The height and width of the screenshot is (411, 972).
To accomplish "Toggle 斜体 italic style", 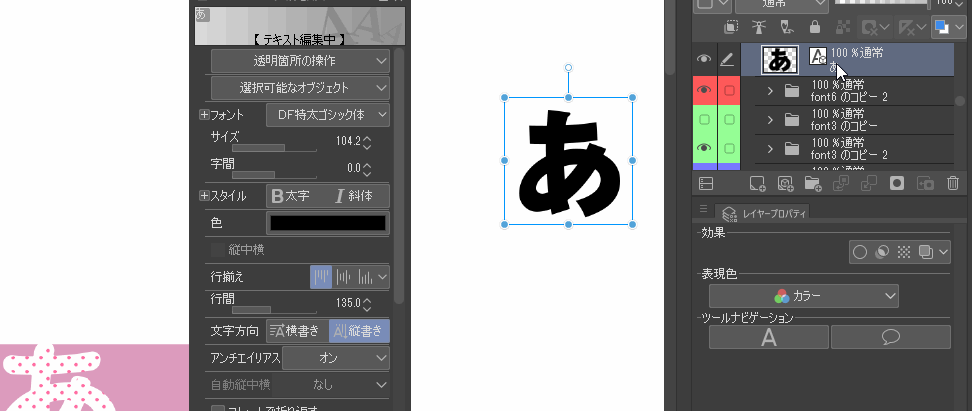I will [354, 196].
